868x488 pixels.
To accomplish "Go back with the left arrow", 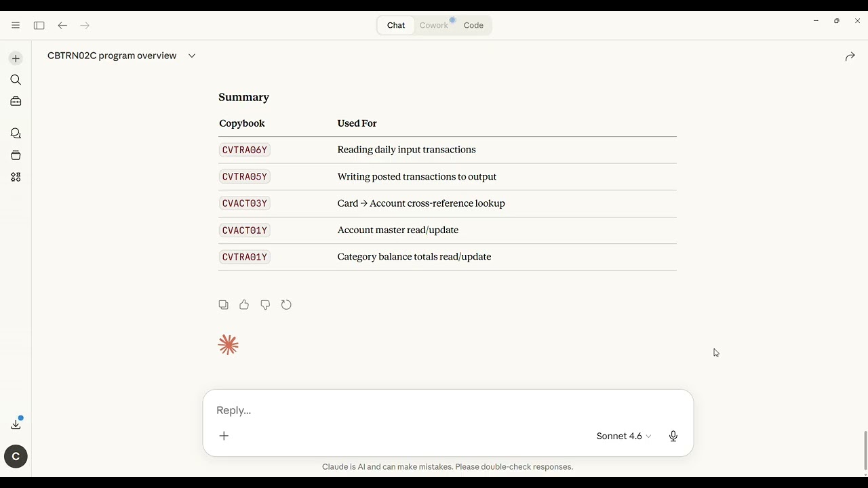I will click(x=62, y=25).
